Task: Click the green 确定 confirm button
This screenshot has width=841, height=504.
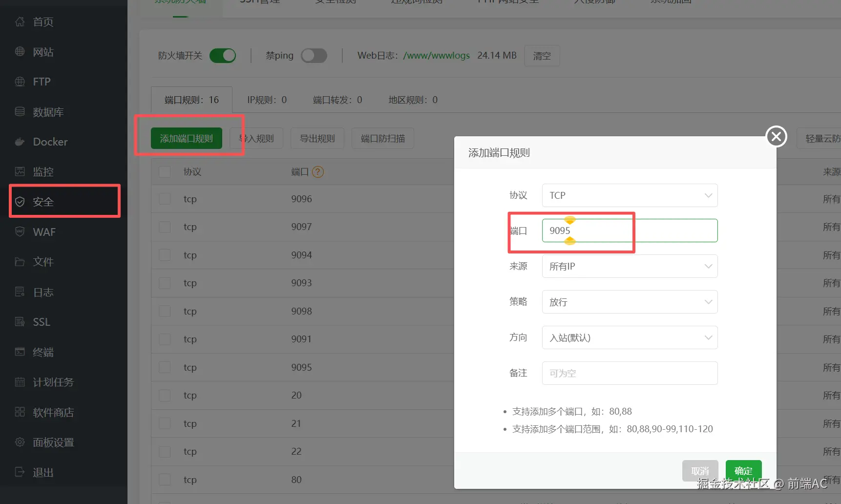Action: click(743, 471)
